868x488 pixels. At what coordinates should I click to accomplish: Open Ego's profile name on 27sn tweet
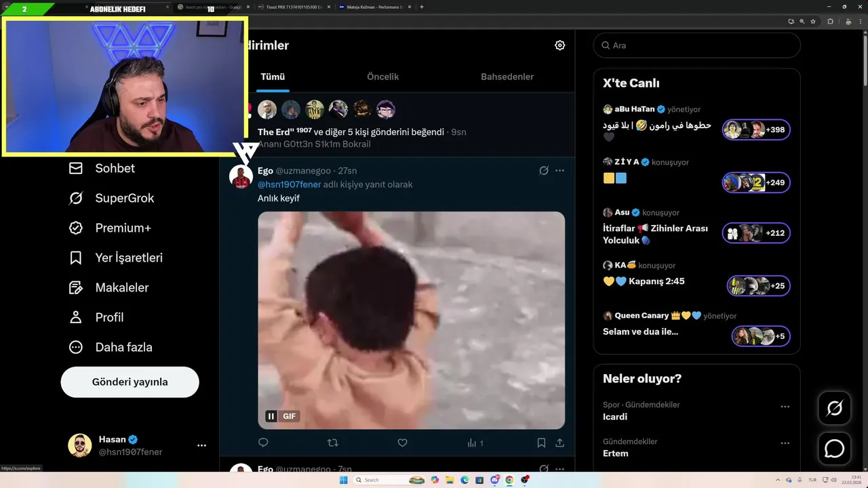265,171
